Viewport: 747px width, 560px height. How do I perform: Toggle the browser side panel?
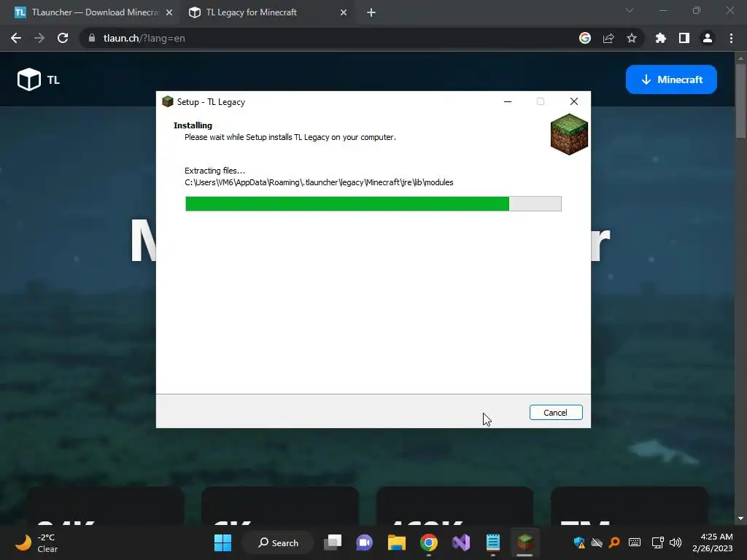coord(684,38)
